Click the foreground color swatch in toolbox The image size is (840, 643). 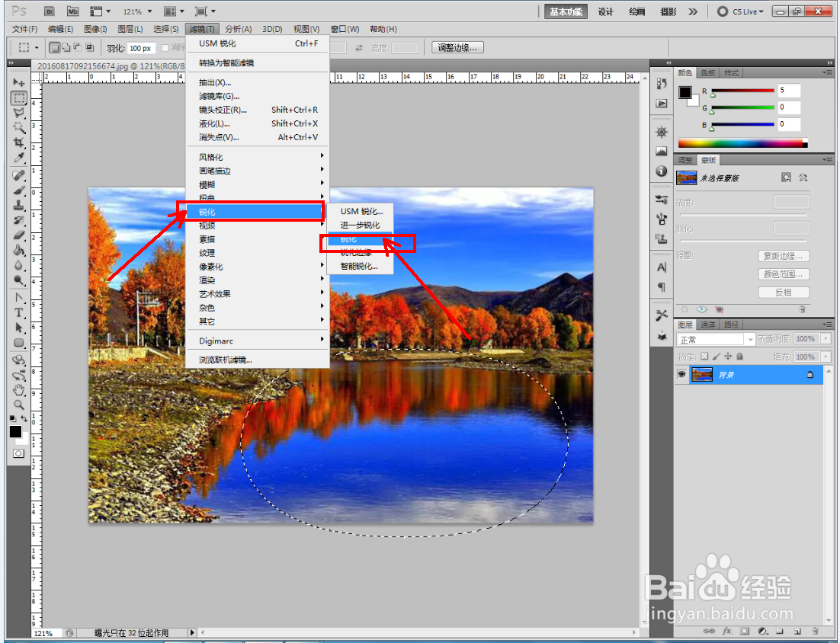coord(15,431)
